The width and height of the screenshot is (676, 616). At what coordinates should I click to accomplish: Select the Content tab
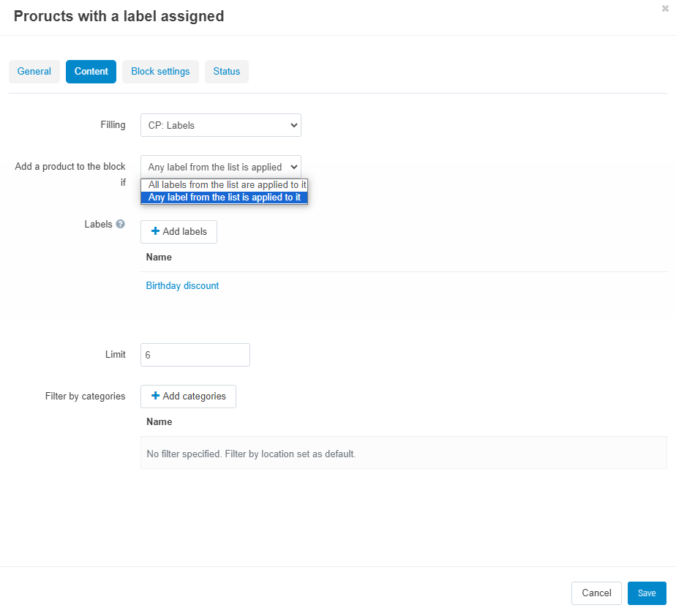pyautogui.click(x=91, y=72)
